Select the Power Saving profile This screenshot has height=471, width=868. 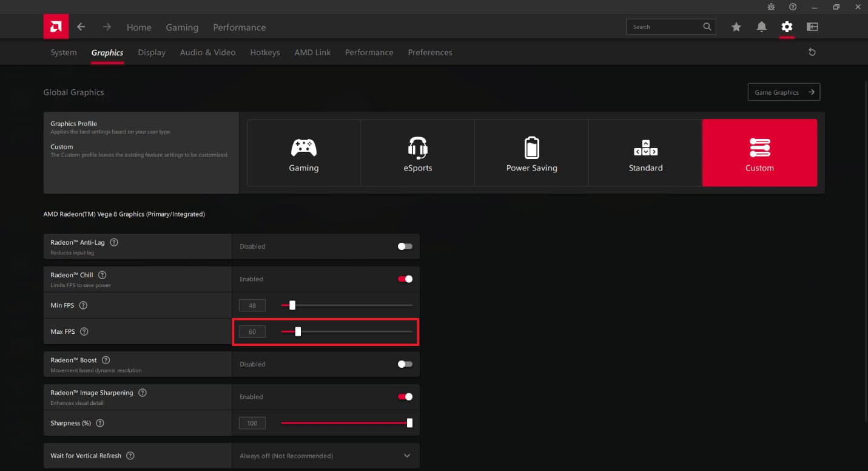[x=531, y=152]
